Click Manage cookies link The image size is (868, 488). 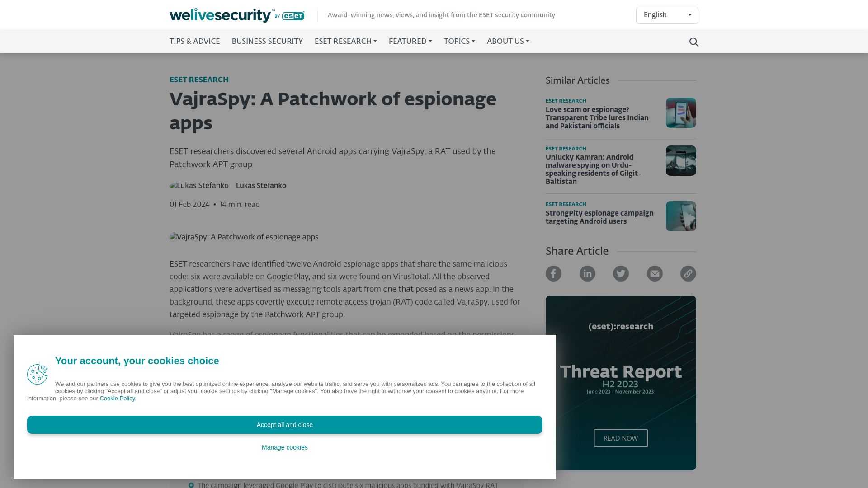point(284,447)
